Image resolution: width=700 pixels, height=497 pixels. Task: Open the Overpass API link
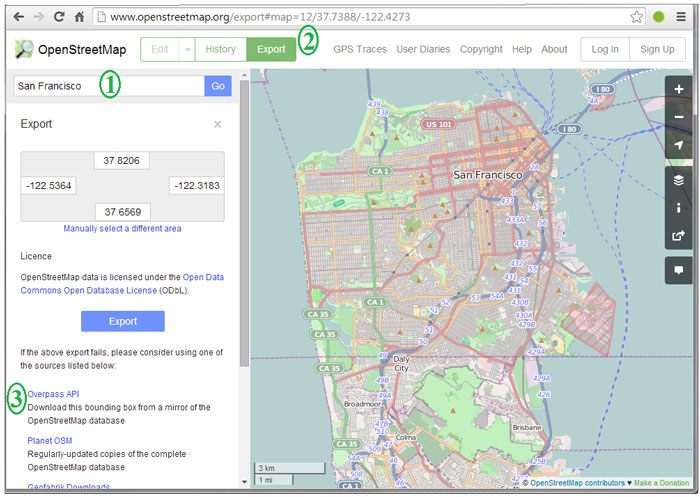[54, 394]
